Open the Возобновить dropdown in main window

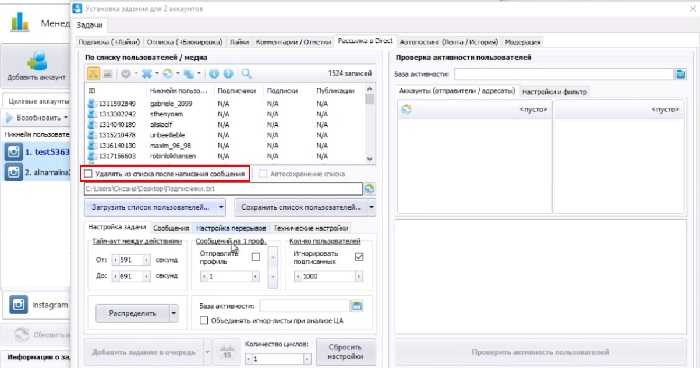click(x=66, y=118)
